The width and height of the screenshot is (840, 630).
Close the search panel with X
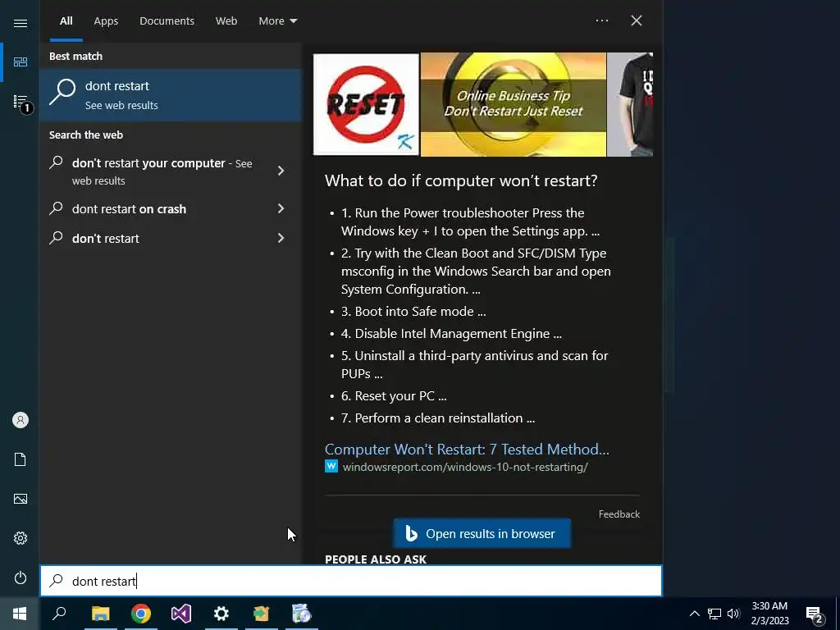click(x=637, y=21)
